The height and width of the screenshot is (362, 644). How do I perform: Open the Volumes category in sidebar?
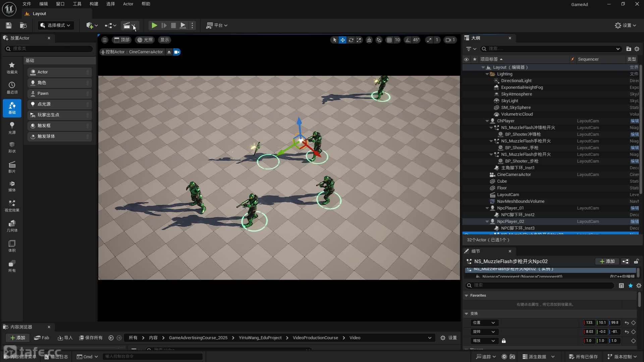tap(12, 246)
